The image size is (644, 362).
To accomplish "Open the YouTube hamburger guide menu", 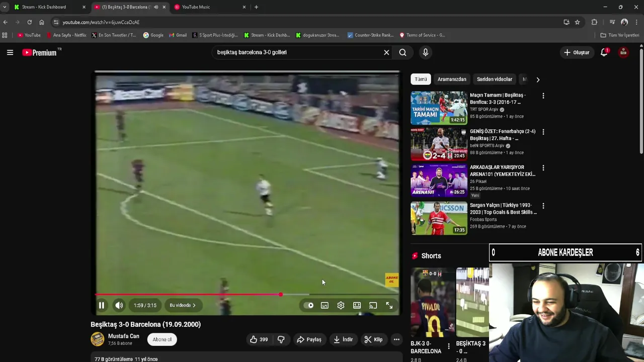I will click(10, 52).
